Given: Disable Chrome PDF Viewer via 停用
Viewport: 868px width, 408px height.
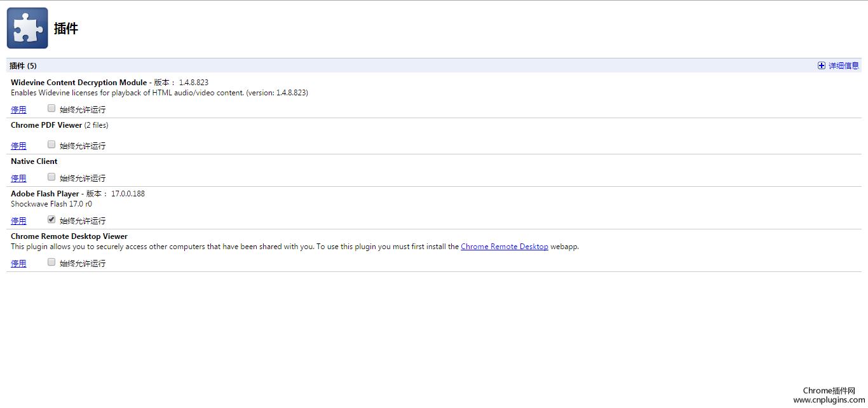Looking at the screenshot, I should pos(18,146).
